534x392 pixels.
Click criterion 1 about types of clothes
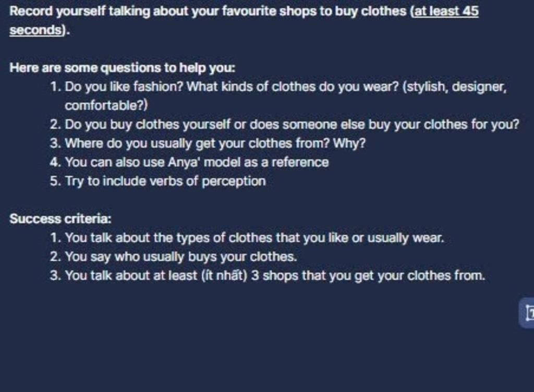[x=254, y=238]
